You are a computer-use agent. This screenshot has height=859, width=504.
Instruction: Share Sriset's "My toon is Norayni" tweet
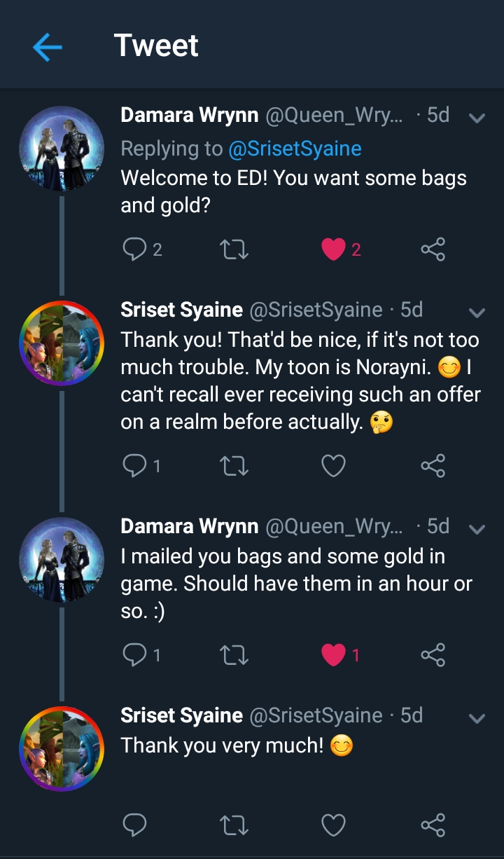coord(433,466)
